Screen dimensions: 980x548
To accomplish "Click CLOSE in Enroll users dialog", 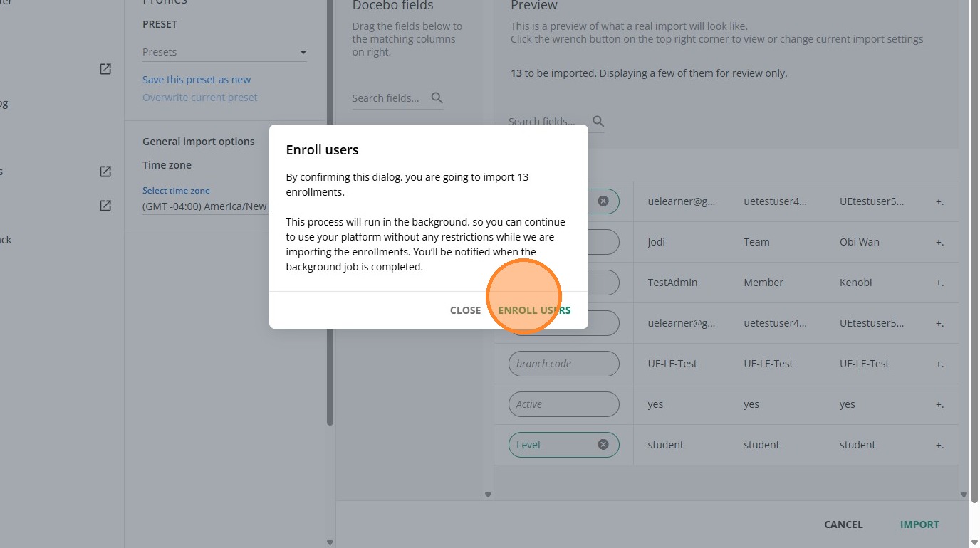I will tap(465, 310).
